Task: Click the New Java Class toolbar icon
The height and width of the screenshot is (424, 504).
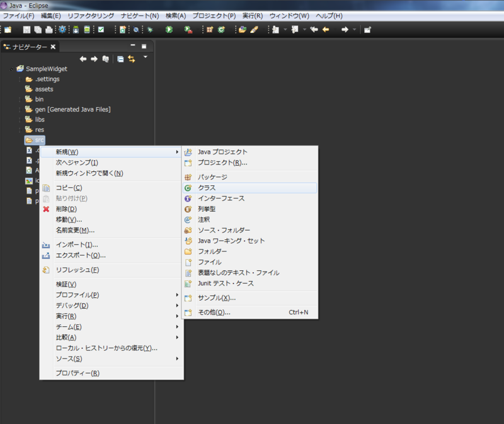Action: click(221, 30)
